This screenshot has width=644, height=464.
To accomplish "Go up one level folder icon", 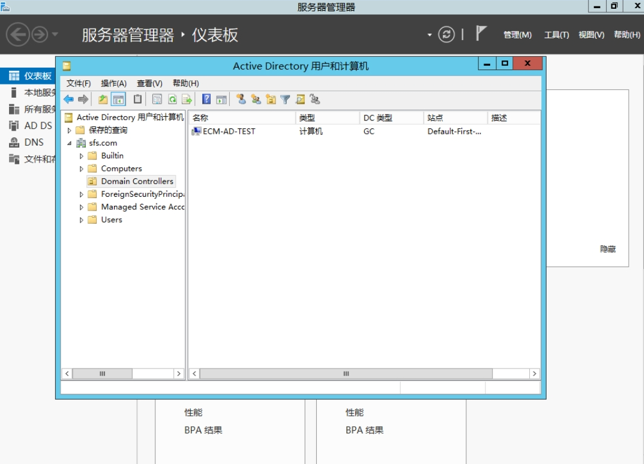I will [x=103, y=99].
